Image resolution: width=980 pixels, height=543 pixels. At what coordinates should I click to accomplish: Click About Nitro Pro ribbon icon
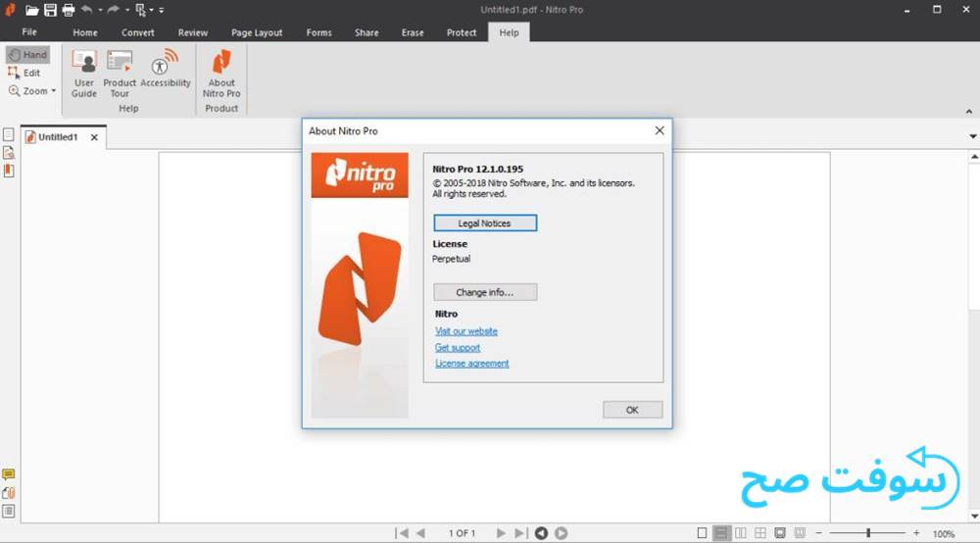pyautogui.click(x=221, y=74)
